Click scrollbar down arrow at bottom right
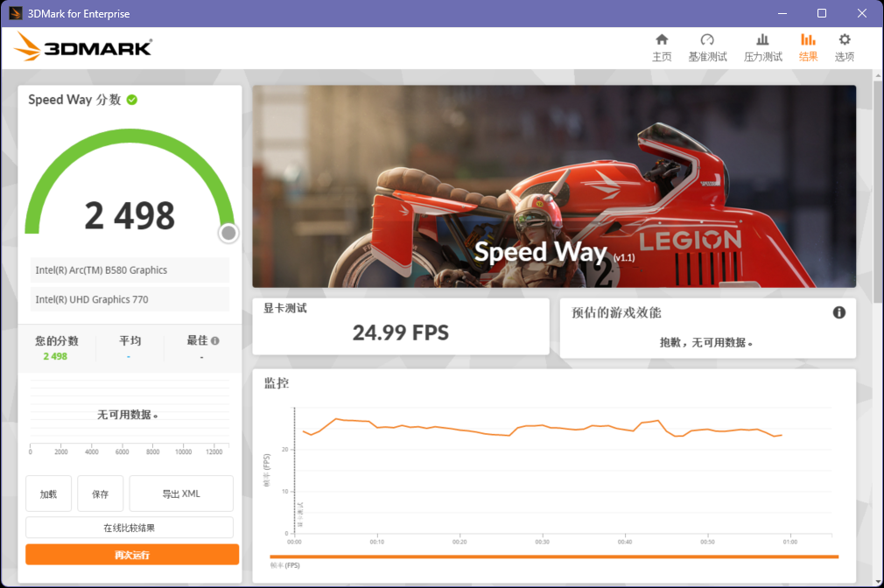The height and width of the screenshot is (588, 884). click(x=878, y=581)
